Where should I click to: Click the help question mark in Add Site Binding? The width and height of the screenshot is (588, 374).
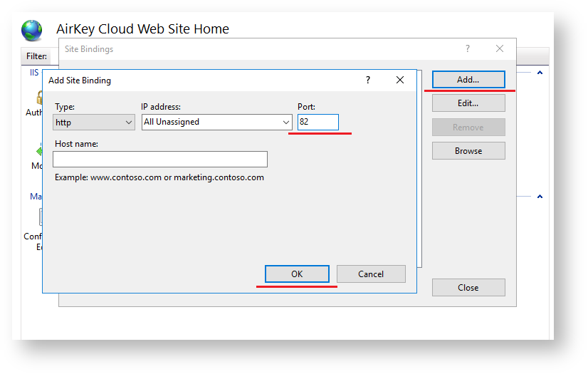coord(368,80)
